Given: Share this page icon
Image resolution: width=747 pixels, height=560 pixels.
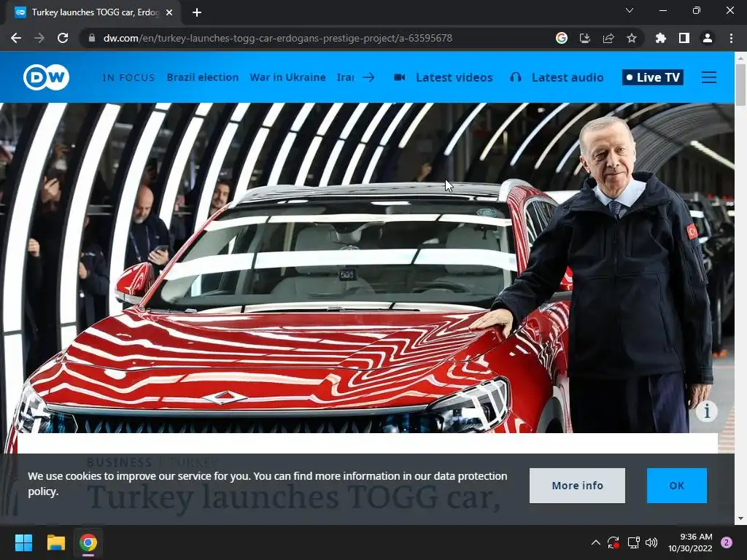Looking at the screenshot, I should [x=608, y=38].
